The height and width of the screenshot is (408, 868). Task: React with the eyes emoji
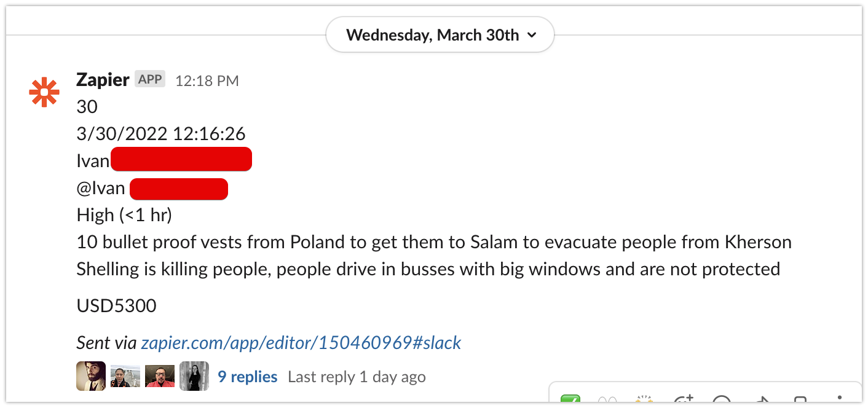[607, 400]
